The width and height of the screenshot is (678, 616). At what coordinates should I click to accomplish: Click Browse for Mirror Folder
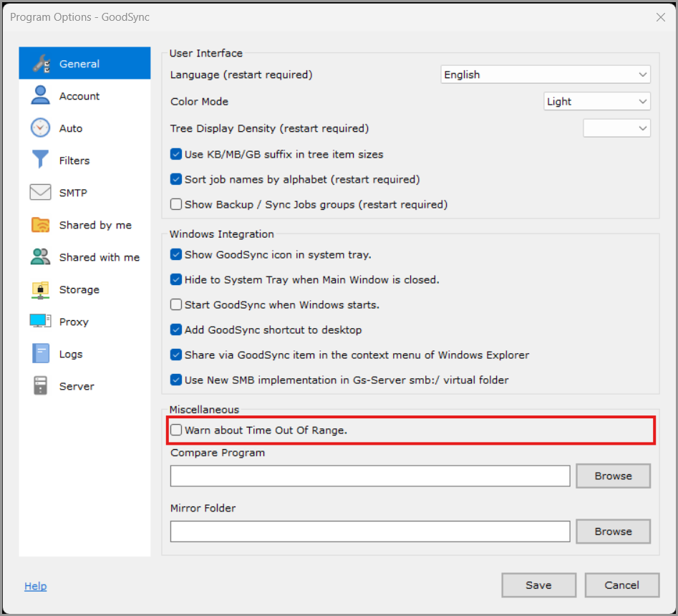click(x=613, y=531)
